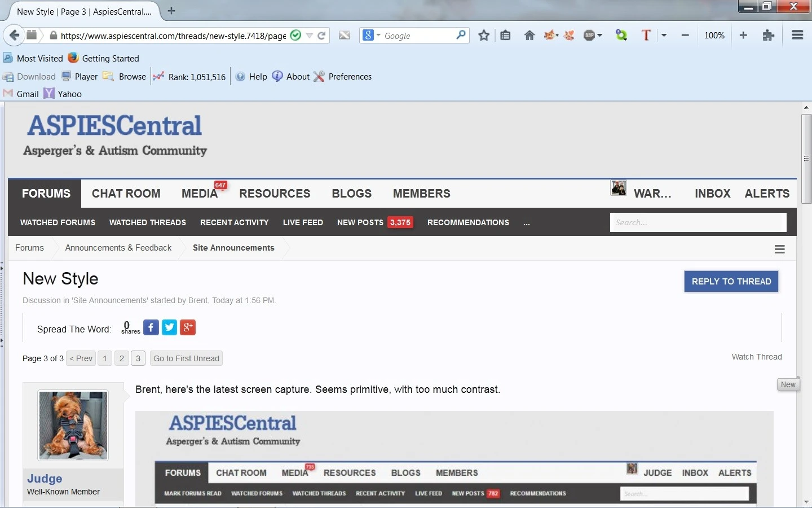Open the add-ons puzzle piece icon
This screenshot has width=812, height=508.
point(768,36)
